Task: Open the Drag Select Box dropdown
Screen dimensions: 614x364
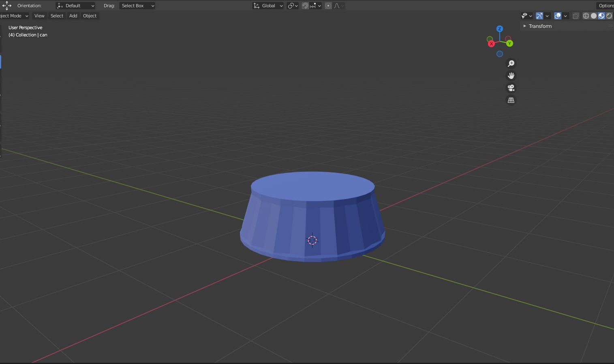Action: click(x=137, y=6)
